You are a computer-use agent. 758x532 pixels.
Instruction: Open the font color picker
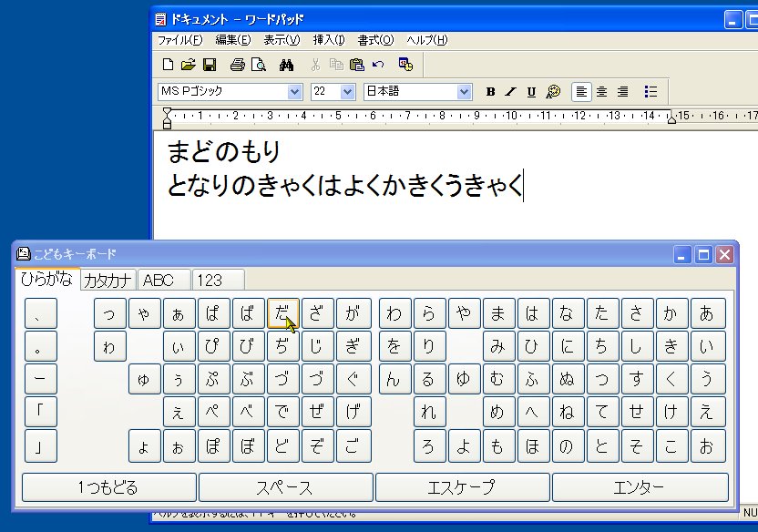552,91
